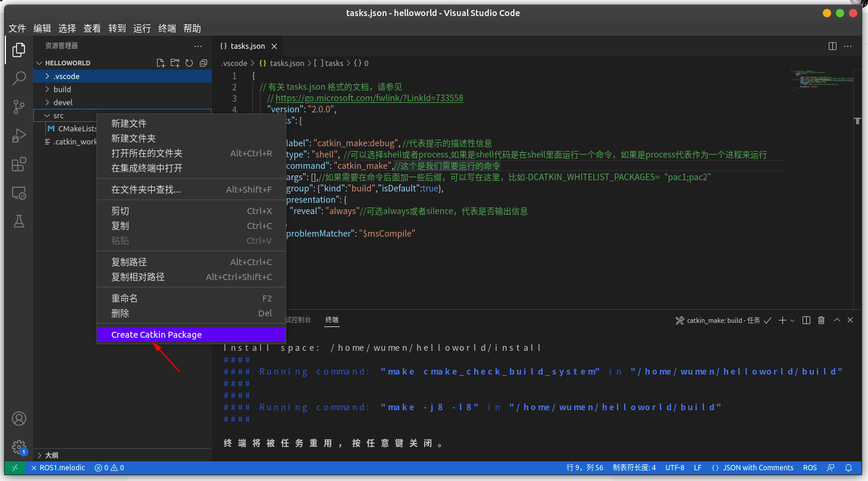868x481 pixels.
Task: Collapse the HELLOWORLD workspace section
Action: coord(39,62)
